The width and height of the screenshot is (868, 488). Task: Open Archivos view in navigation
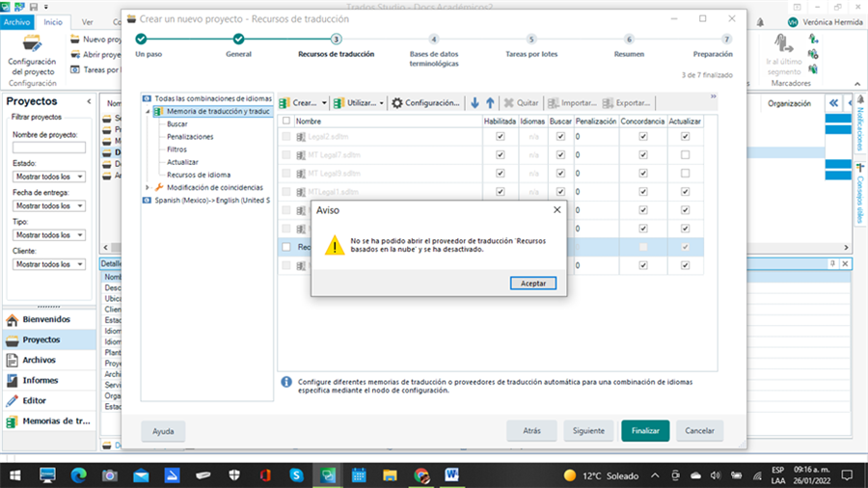(49, 360)
